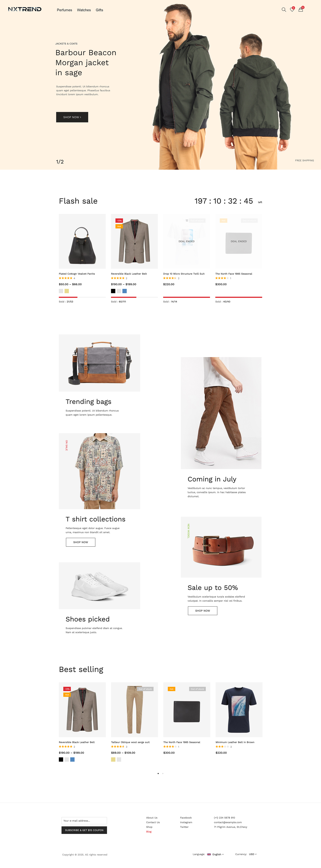Open the search magnifier icon
Image resolution: width=321 pixels, height=868 pixels.
pyautogui.click(x=284, y=10)
